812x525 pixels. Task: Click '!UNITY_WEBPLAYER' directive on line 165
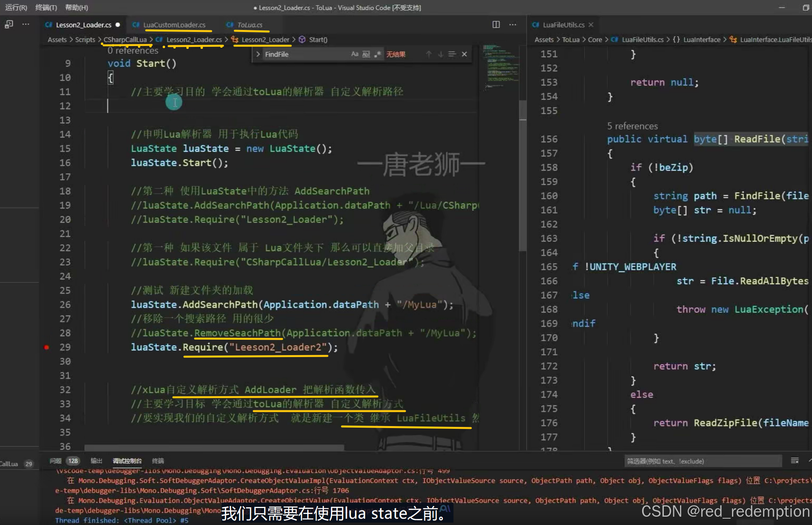pyautogui.click(x=631, y=267)
